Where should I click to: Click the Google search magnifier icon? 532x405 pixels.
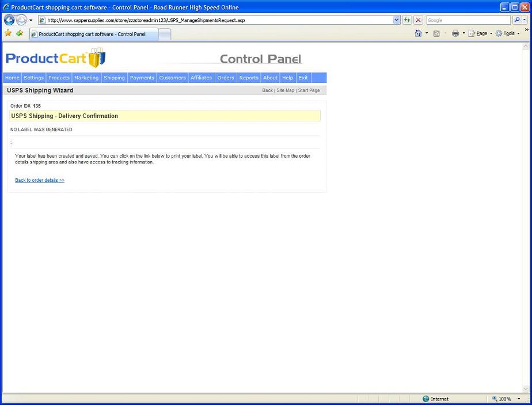pyautogui.click(x=516, y=20)
